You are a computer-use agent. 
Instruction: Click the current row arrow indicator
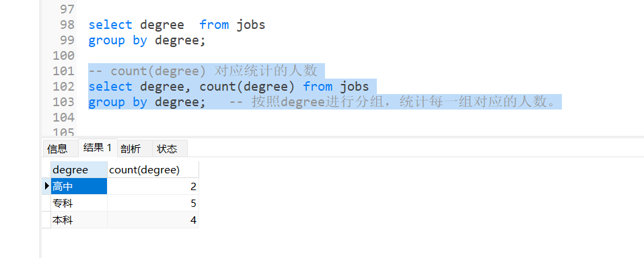tap(46, 186)
